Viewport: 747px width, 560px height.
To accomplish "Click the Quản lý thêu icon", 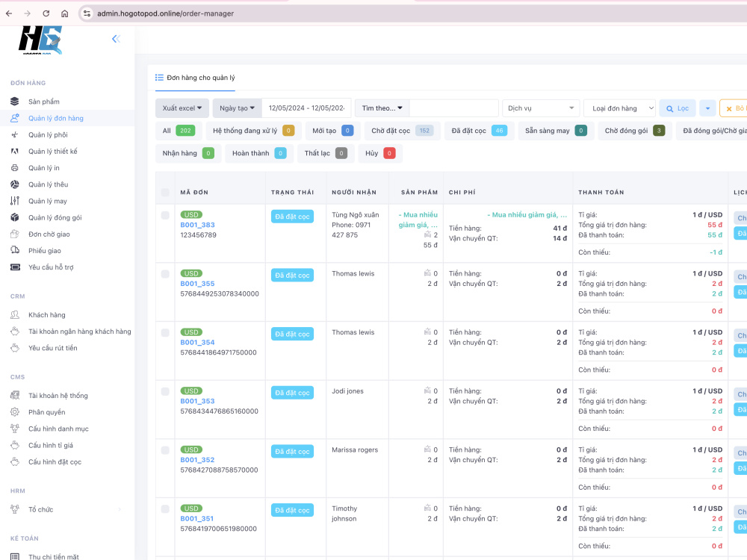I will (15, 184).
